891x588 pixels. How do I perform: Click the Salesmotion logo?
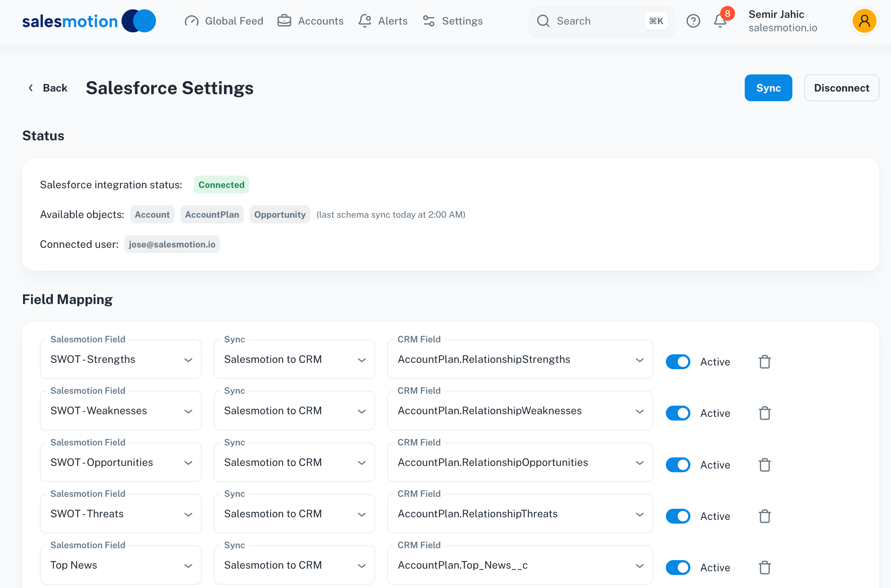89,21
